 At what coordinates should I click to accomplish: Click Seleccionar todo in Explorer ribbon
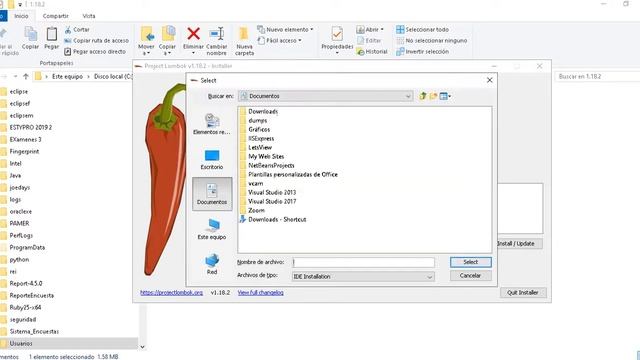tap(422, 29)
